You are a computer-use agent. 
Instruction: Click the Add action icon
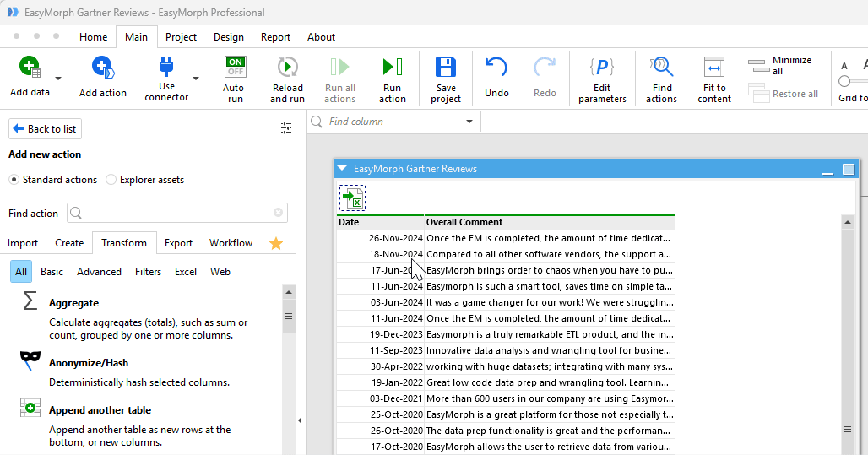tap(103, 67)
